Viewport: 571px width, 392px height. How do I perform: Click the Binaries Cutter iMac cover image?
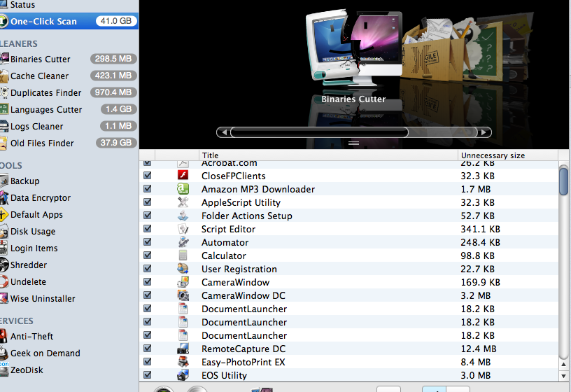point(354,50)
